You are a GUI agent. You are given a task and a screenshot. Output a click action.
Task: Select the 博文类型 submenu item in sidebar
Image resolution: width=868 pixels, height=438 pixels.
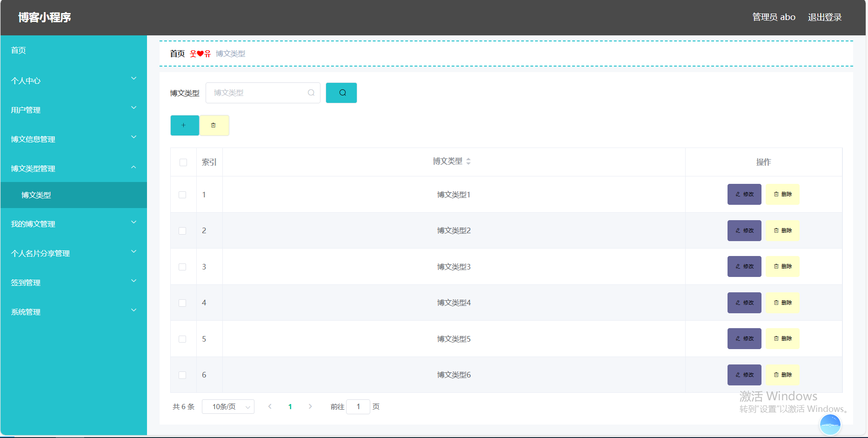(x=73, y=195)
